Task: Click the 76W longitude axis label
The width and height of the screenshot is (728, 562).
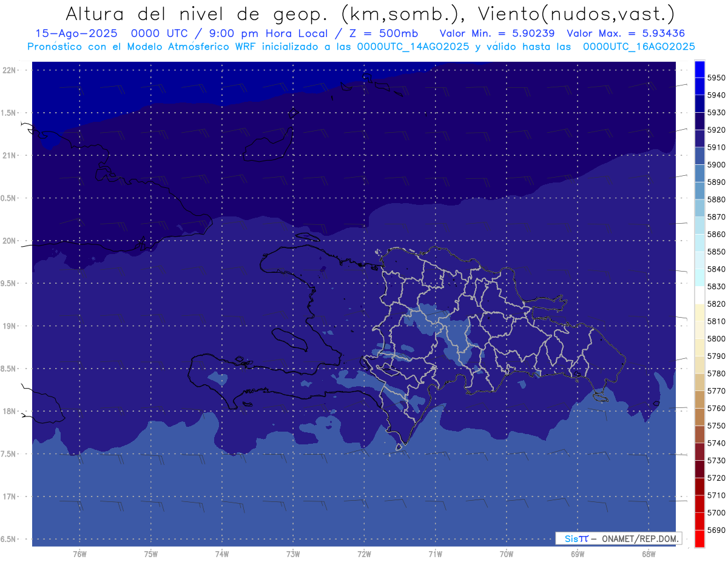Action: [79, 554]
